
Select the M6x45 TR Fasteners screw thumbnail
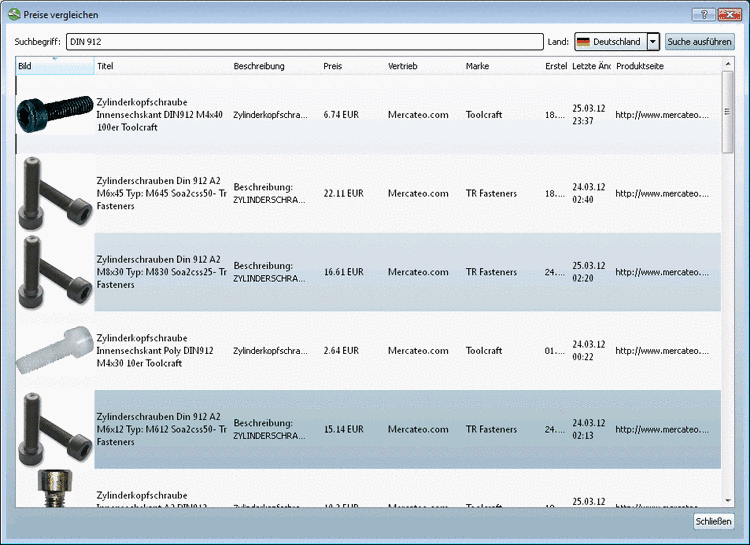tap(55, 193)
